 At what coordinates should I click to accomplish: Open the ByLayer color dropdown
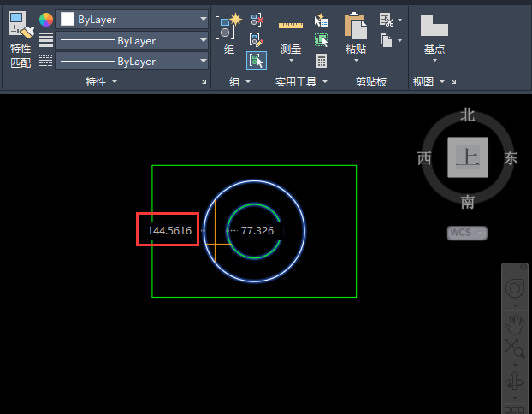[x=132, y=20]
